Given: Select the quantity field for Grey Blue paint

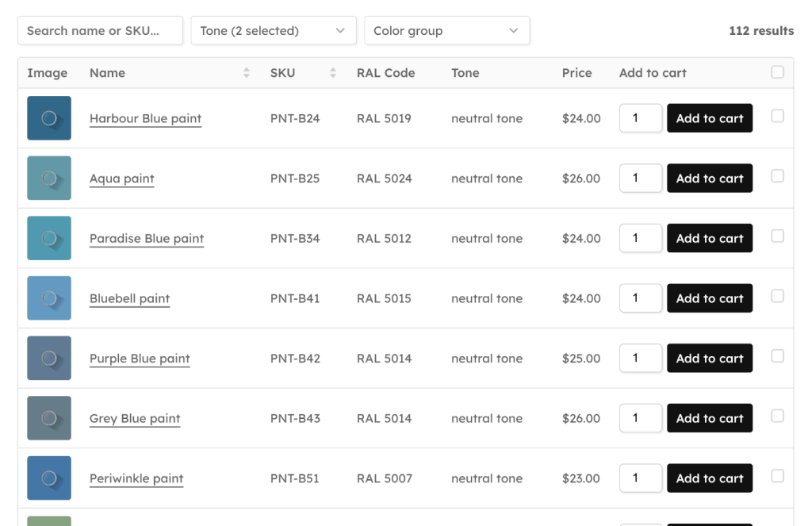Looking at the screenshot, I should (640, 418).
